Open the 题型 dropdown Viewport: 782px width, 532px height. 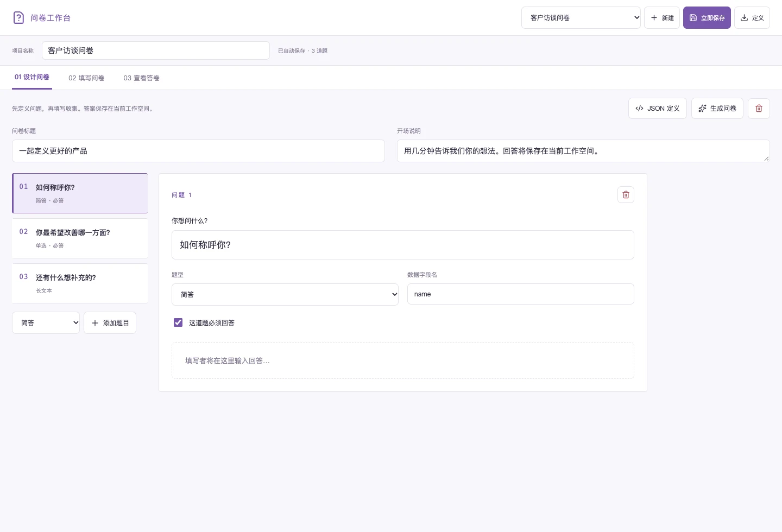285,294
